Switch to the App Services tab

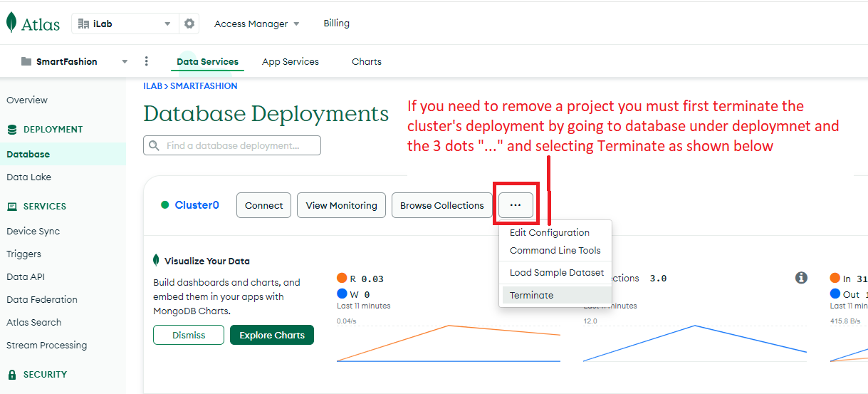290,61
